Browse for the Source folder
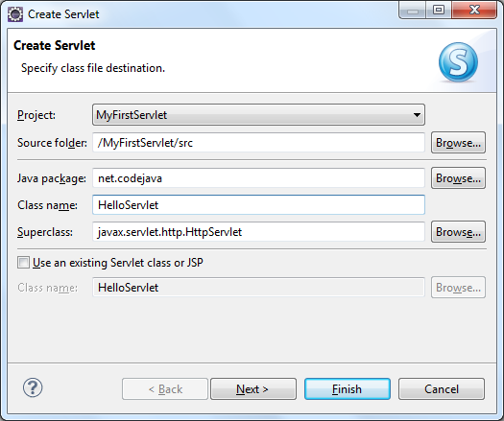This screenshot has width=504, height=421. (458, 143)
